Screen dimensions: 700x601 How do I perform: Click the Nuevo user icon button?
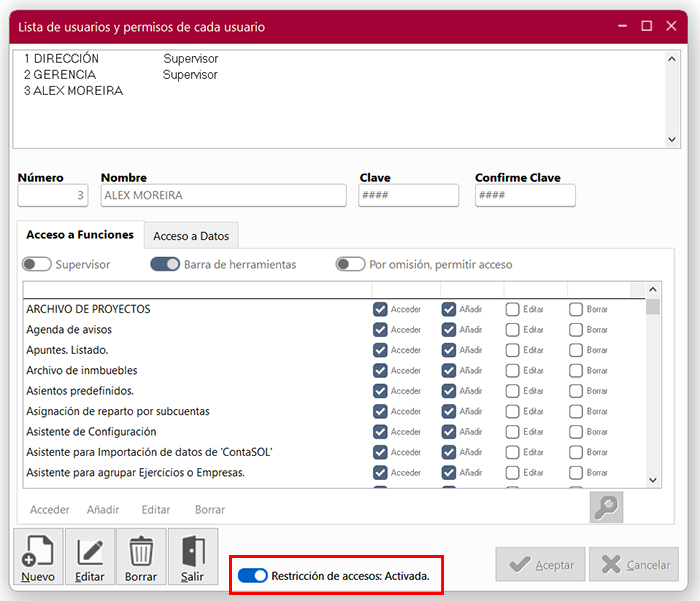38,557
